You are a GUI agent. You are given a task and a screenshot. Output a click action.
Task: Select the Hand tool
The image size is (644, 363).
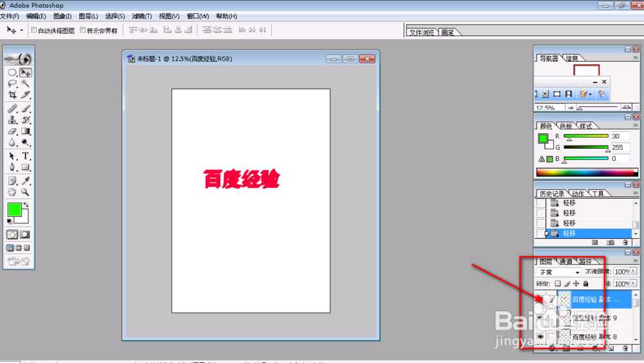click(x=12, y=192)
